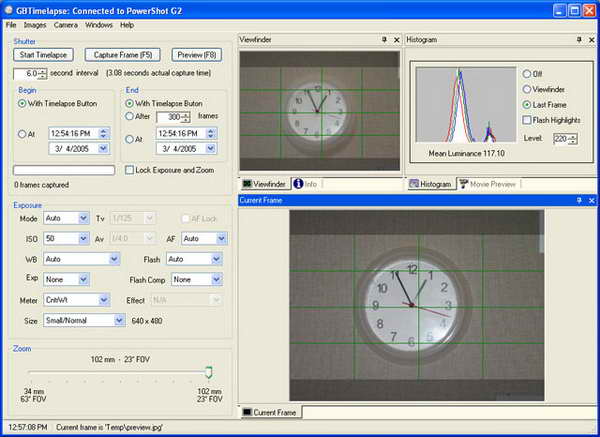Expand the Meter dropdown showing CntrWt
The image size is (600, 437).
104,299
